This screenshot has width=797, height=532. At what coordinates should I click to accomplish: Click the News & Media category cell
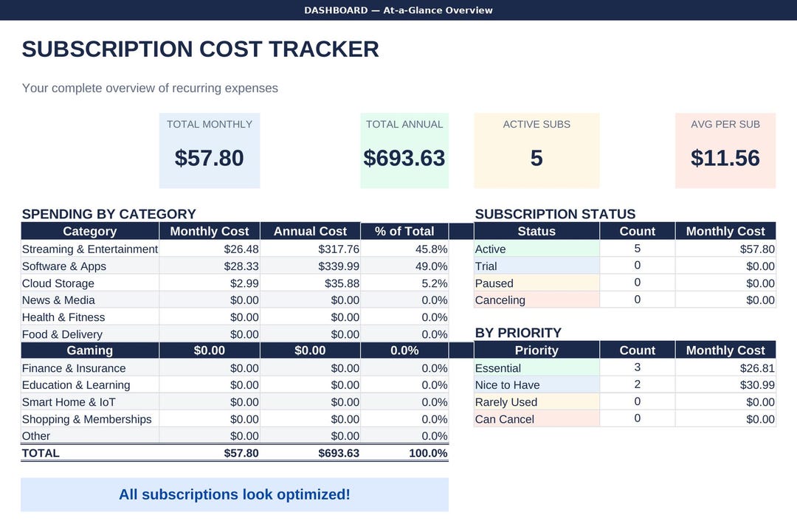(x=90, y=300)
